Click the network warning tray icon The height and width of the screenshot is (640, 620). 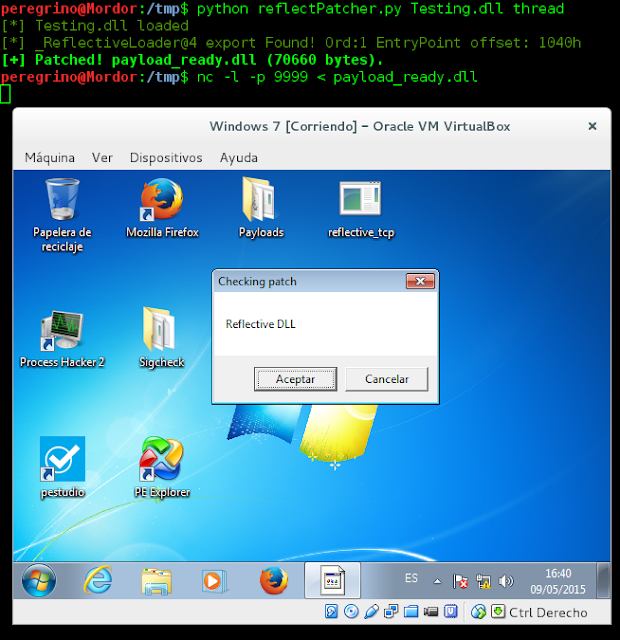[x=483, y=581]
